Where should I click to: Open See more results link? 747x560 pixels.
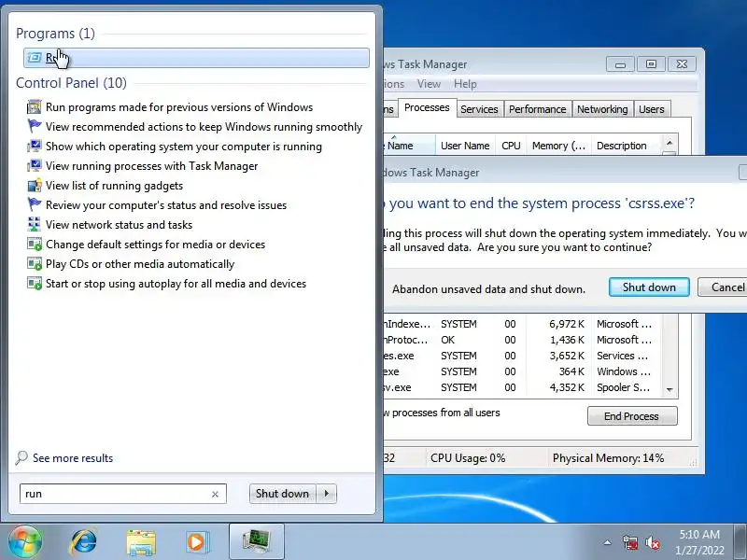click(73, 458)
